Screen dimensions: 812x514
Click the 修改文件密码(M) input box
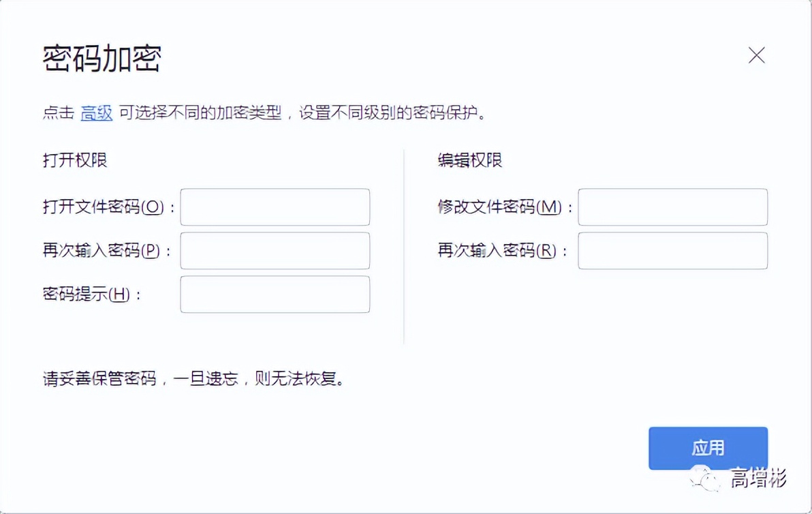coord(672,207)
